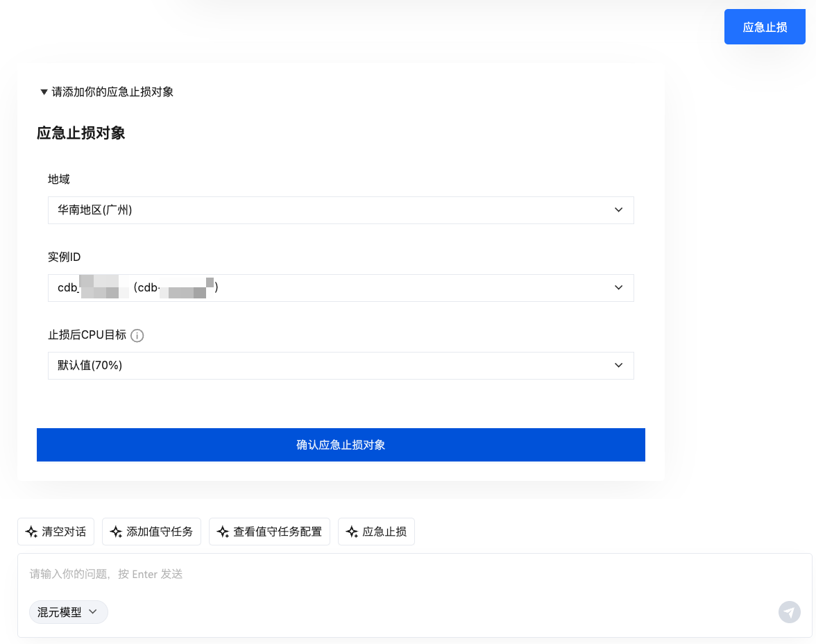Click the 清空对话 quick action
Viewport: 816px width, 644px height.
pos(56,532)
